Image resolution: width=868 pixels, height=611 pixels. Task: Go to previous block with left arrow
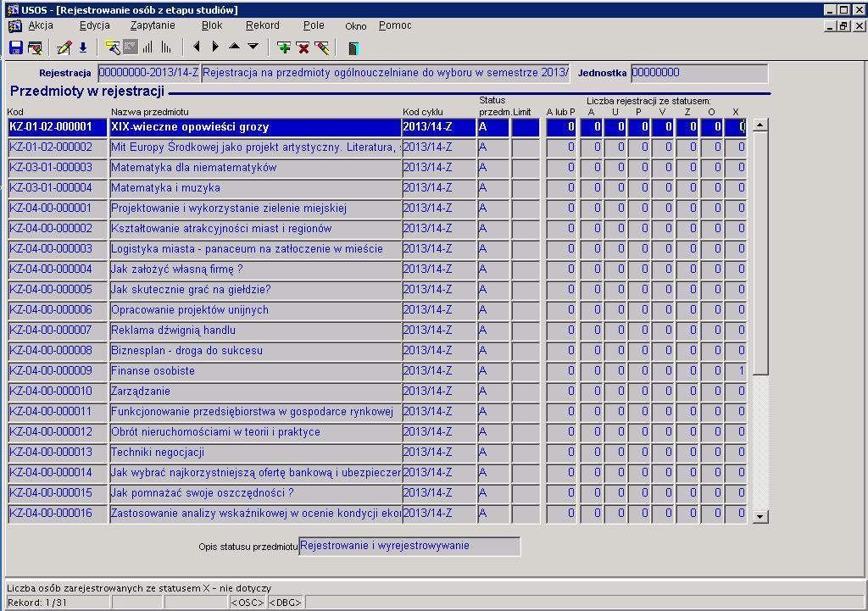point(197,47)
